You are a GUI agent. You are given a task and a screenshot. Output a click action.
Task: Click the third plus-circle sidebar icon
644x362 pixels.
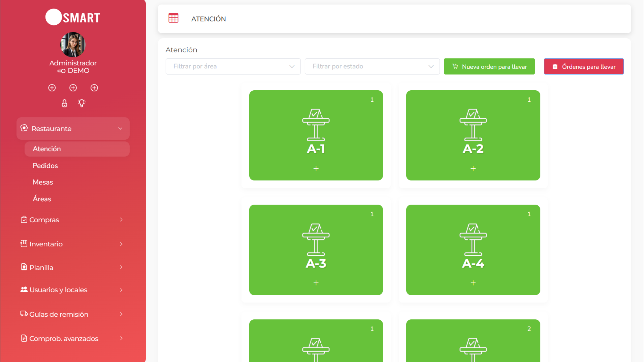pos(94,88)
